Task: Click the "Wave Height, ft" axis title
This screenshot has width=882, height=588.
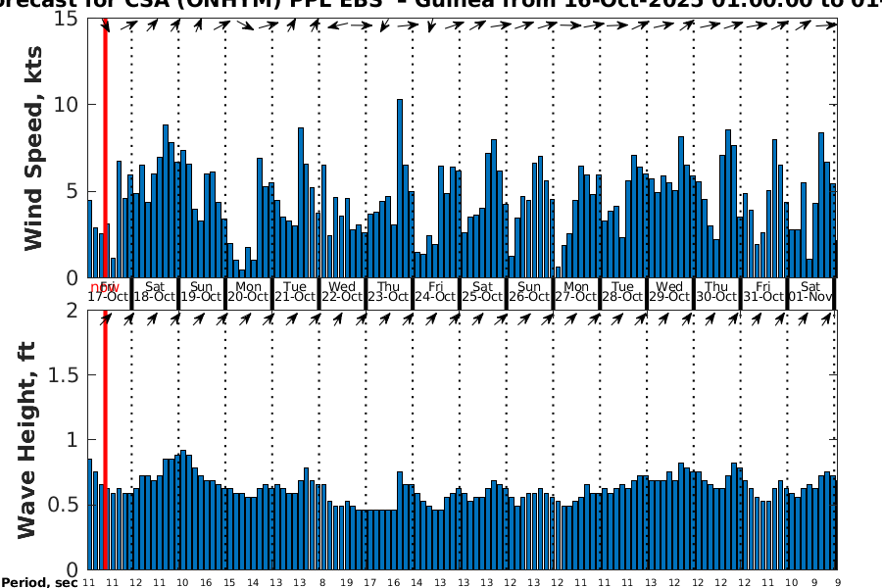Action: tap(26, 439)
